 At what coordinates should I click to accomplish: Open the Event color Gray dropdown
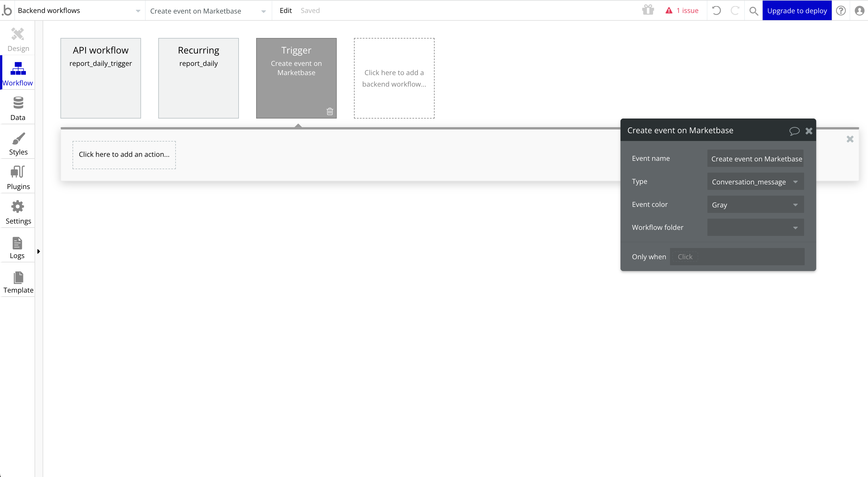[755, 205]
